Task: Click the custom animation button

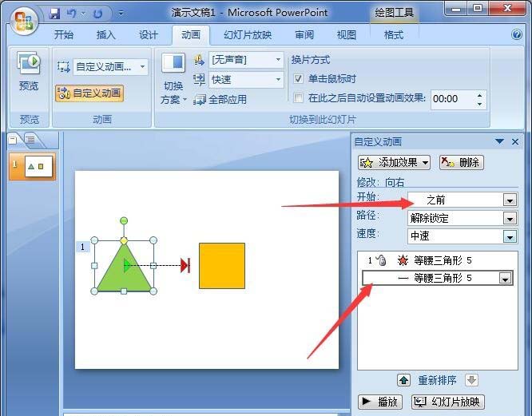Action: coord(89,93)
